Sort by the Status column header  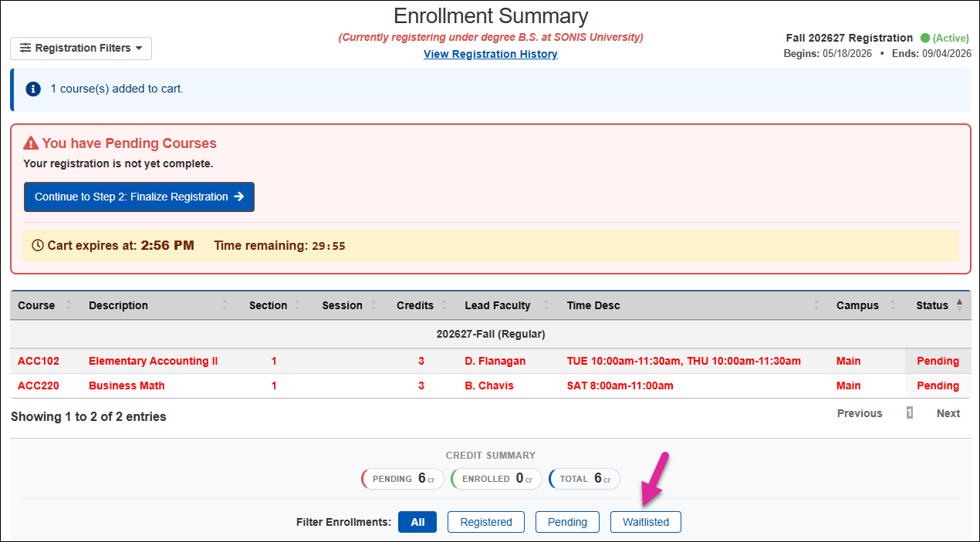(938, 305)
